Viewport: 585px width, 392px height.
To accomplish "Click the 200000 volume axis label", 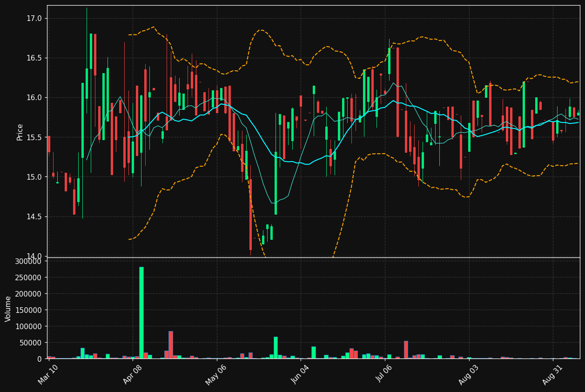I will coord(28,294).
